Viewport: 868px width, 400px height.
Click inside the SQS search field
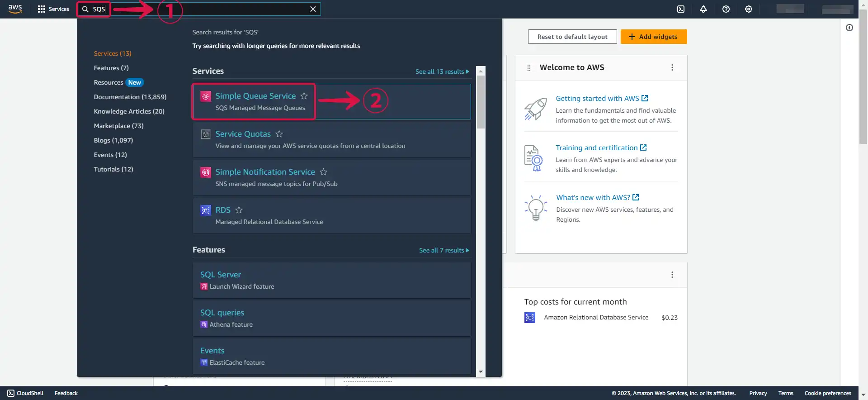point(199,9)
